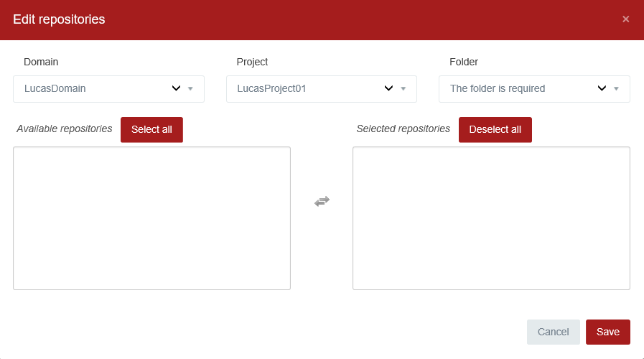Click the transfer arrows between repository lists

(x=322, y=202)
